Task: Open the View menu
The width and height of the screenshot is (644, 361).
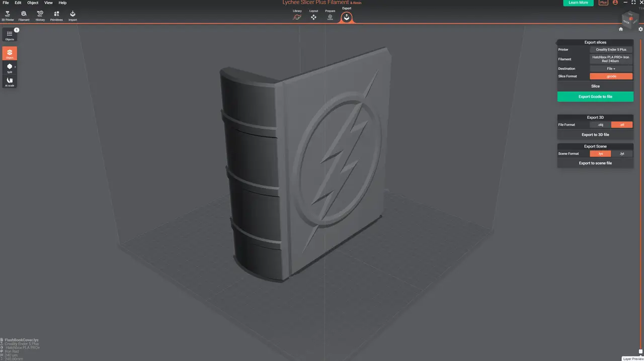Action: click(48, 3)
